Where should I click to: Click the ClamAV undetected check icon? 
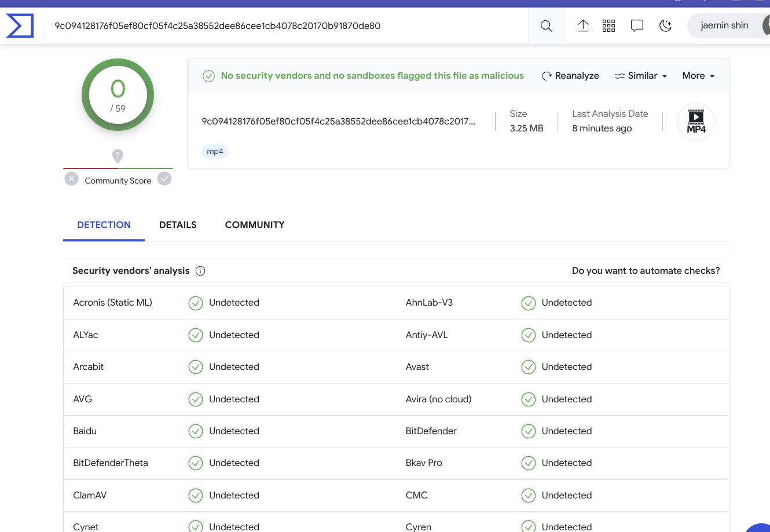click(196, 496)
